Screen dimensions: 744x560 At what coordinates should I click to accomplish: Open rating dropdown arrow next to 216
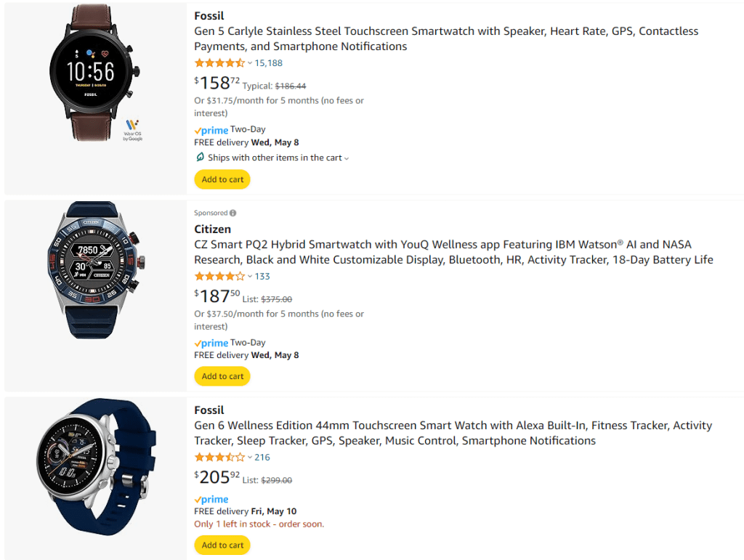(250, 458)
